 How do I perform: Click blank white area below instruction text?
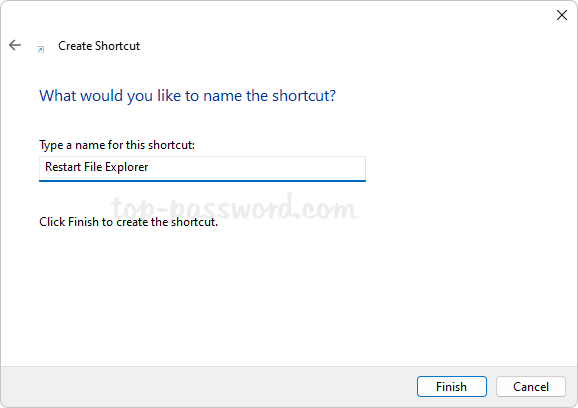coord(288,295)
